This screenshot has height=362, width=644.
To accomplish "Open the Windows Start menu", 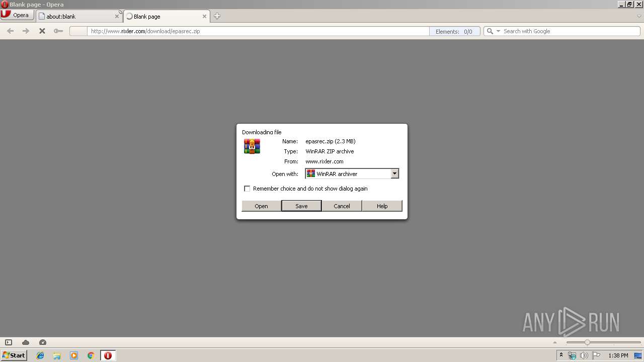I will 14,355.
